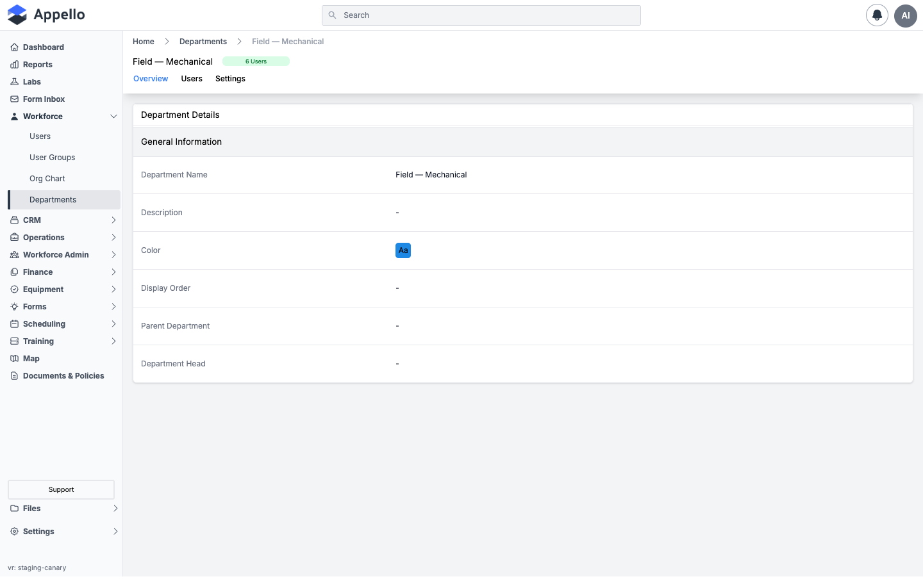
Task: Click the Scheduling calendar icon
Action: (x=14, y=324)
